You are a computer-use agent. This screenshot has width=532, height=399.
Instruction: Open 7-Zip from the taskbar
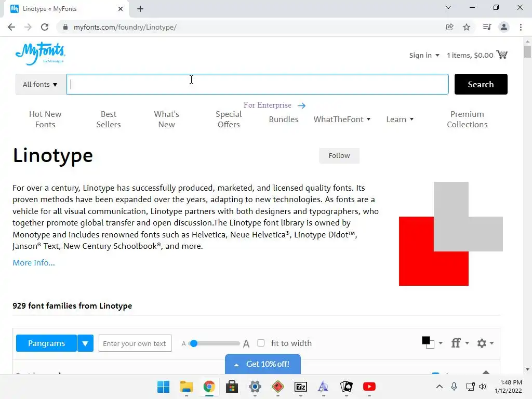(301, 387)
